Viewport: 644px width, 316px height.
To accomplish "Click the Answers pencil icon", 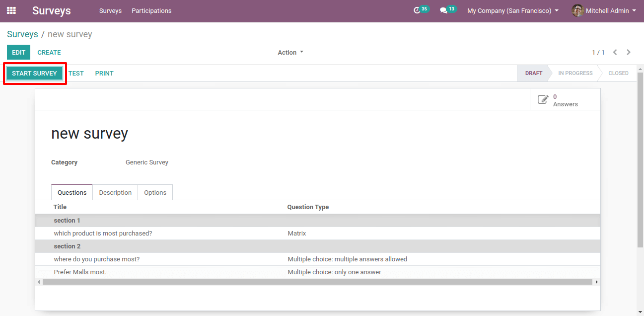I will tap(543, 100).
